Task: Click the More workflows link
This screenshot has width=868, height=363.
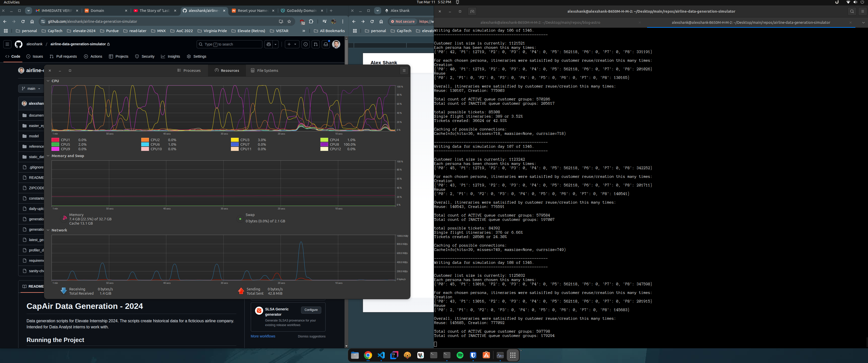Action: point(263,336)
